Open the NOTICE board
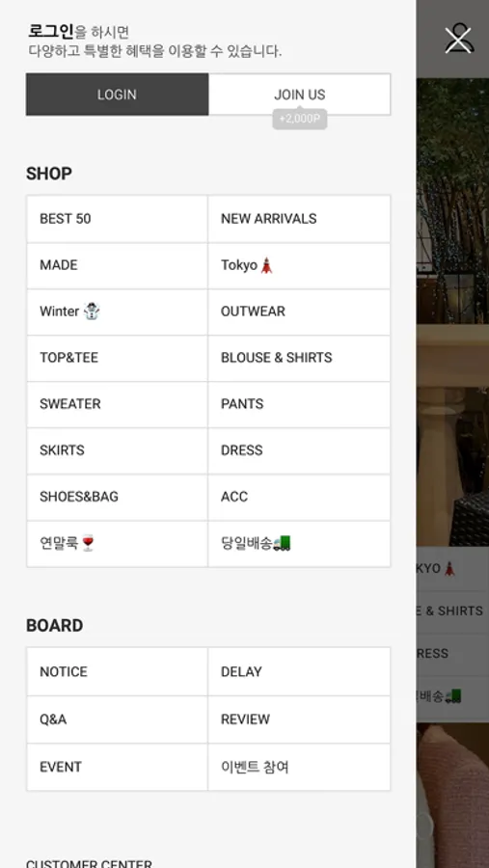489x868 pixels. (x=117, y=672)
